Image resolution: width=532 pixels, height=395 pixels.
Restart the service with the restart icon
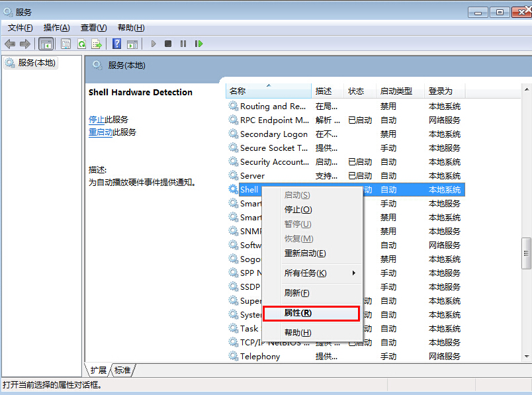pos(199,43)
